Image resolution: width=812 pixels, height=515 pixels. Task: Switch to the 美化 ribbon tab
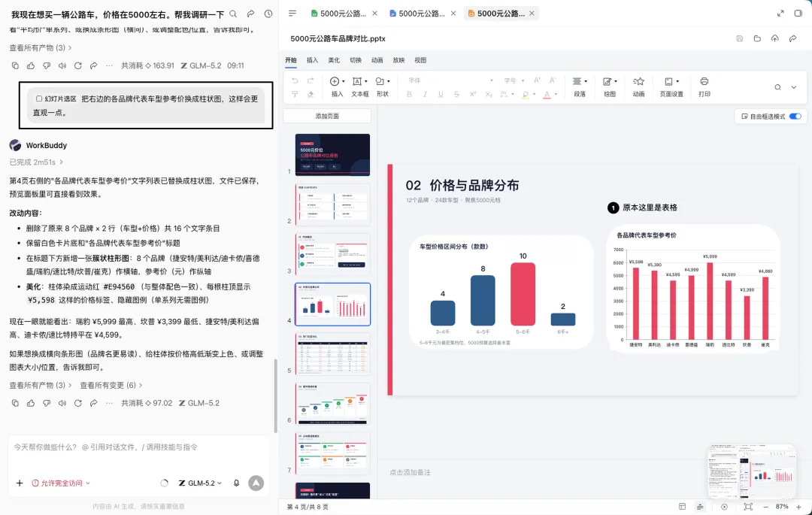click(x=334, y=61)
